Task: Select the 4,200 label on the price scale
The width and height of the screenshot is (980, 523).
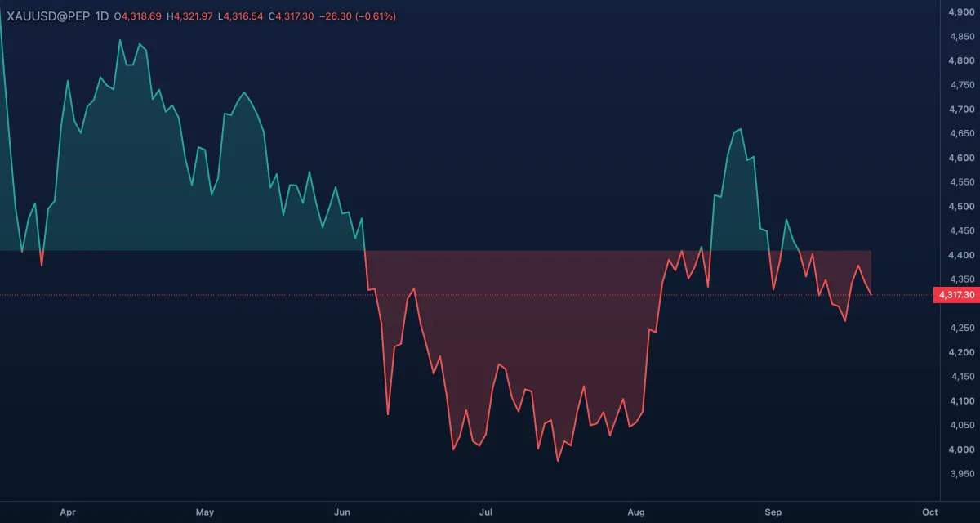Action: 961,352
